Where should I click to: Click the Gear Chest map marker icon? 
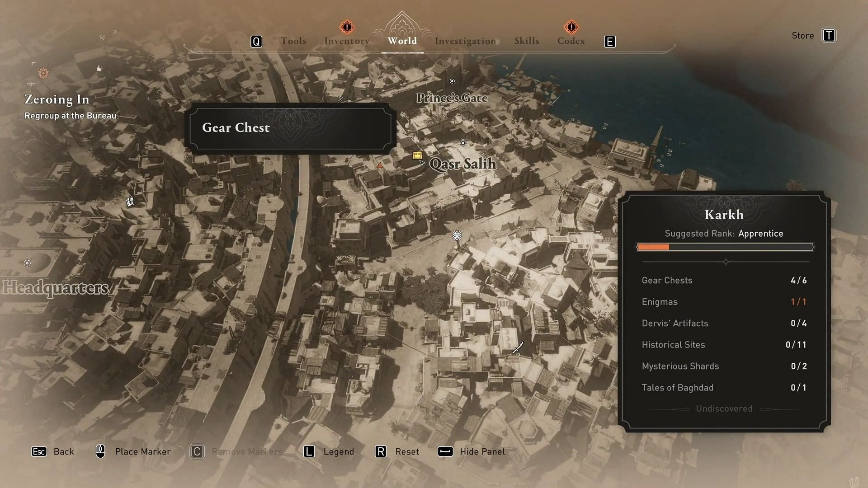[417, 155]
